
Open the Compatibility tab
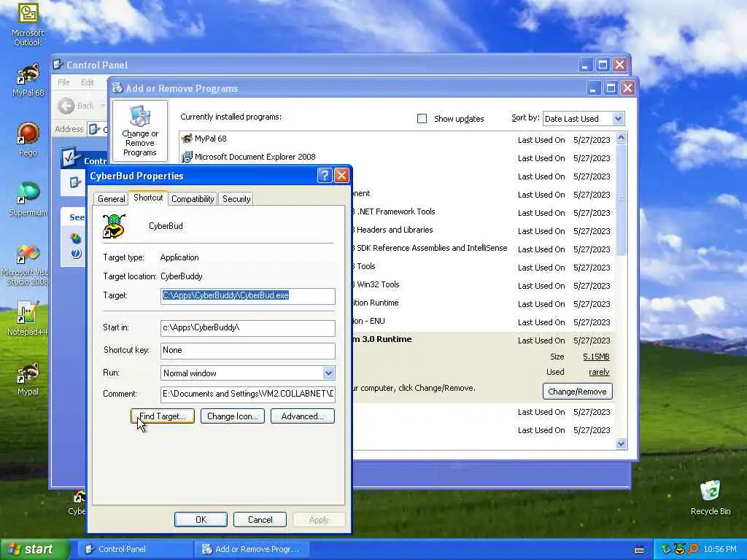193,199
